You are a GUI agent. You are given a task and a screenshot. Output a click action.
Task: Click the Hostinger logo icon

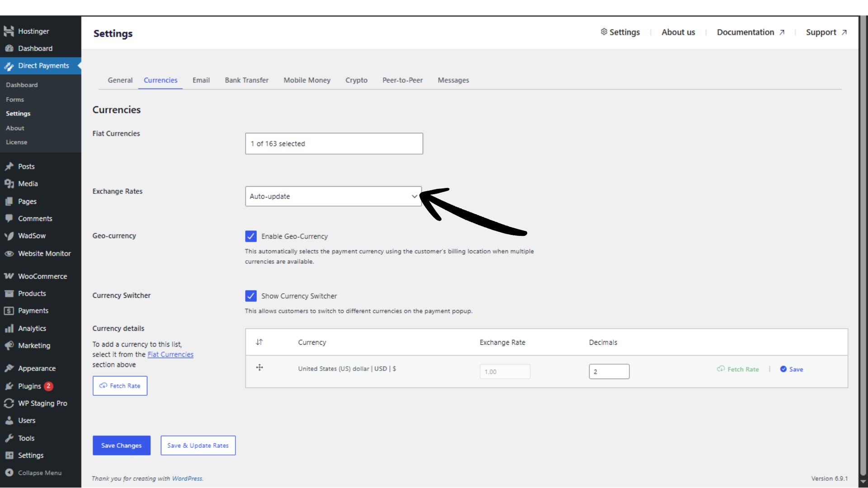point(9,31)
